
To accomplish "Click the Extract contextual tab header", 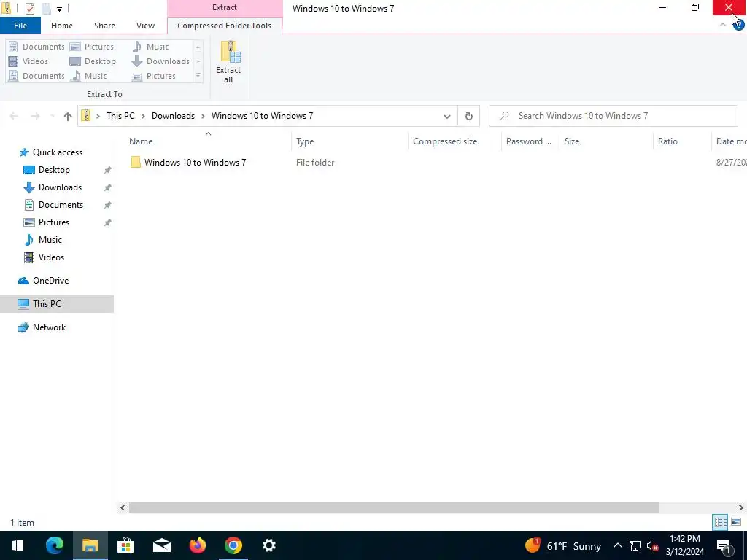I will (225, 7).
